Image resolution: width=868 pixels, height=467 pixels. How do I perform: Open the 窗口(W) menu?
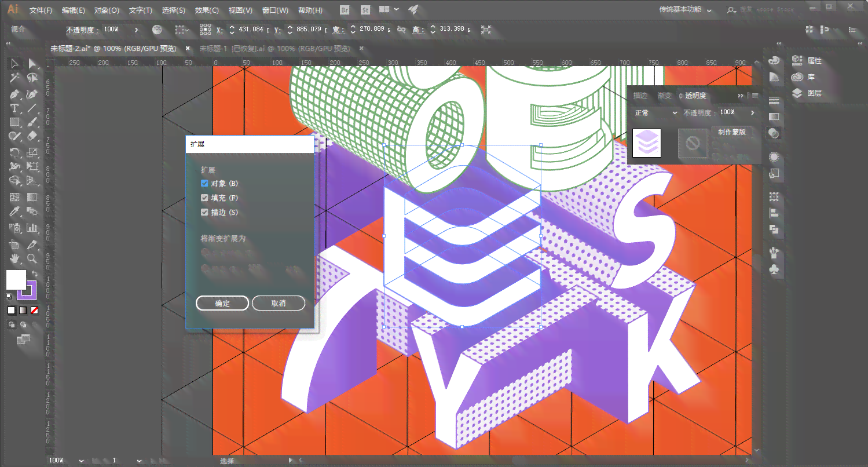(275, 10)
